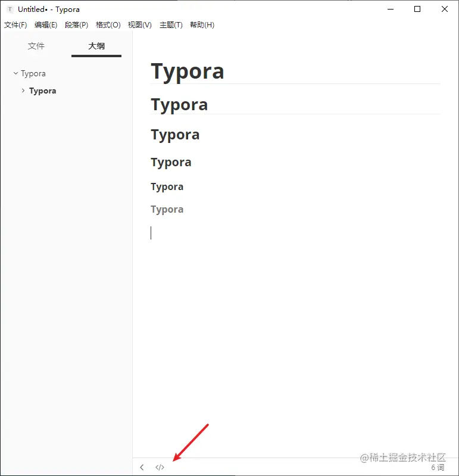Click the largest H1 Typora heading
Screen dimensions: 459x476
[188, 71]
